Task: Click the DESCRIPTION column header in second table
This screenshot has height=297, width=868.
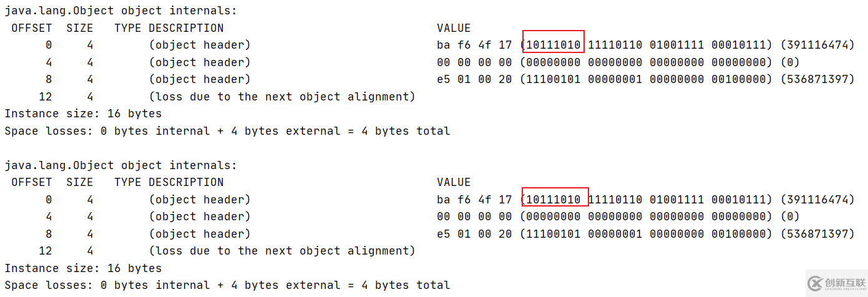Action: point(186,182)
